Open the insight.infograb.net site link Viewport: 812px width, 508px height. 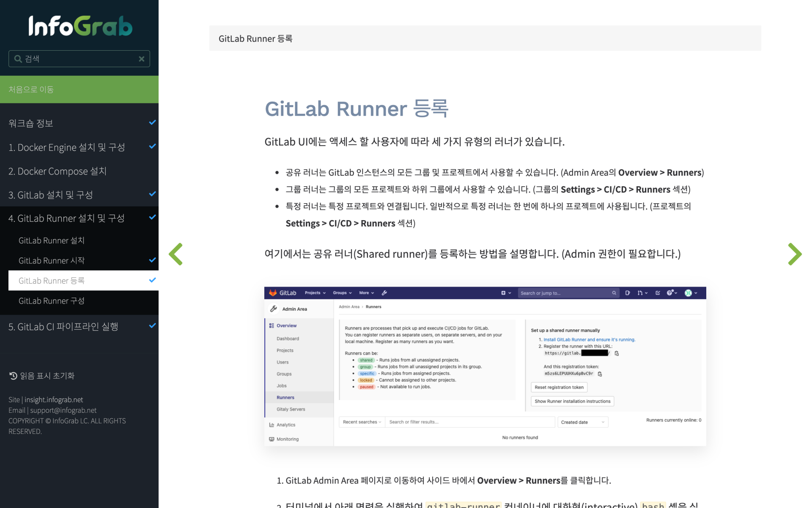click(54, 400)
